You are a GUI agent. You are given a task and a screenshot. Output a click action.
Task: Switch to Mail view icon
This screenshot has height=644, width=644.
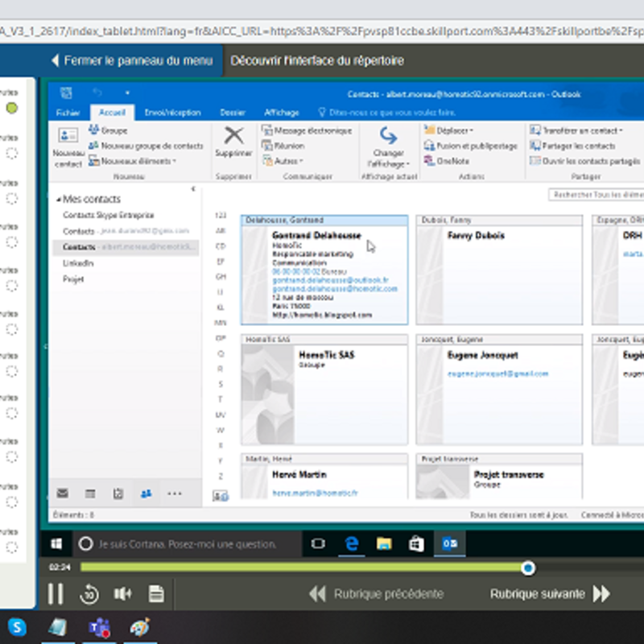[x=63, y=493]
